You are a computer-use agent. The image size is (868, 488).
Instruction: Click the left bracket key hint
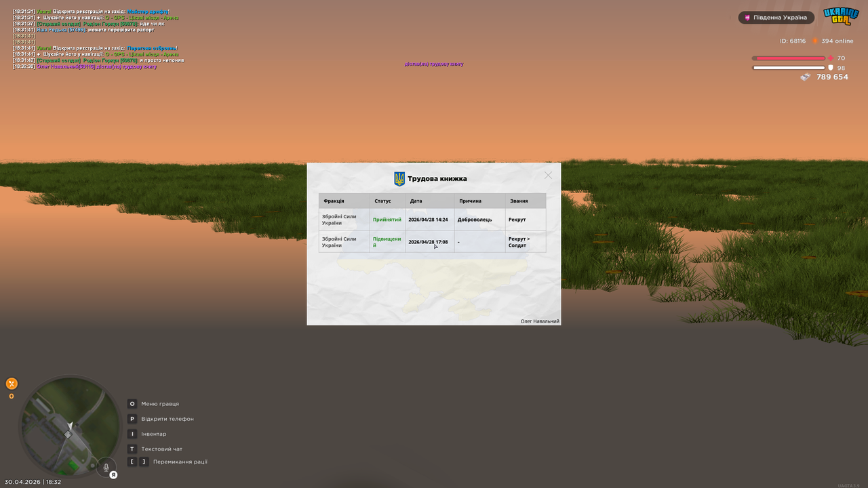click(132, 462)
